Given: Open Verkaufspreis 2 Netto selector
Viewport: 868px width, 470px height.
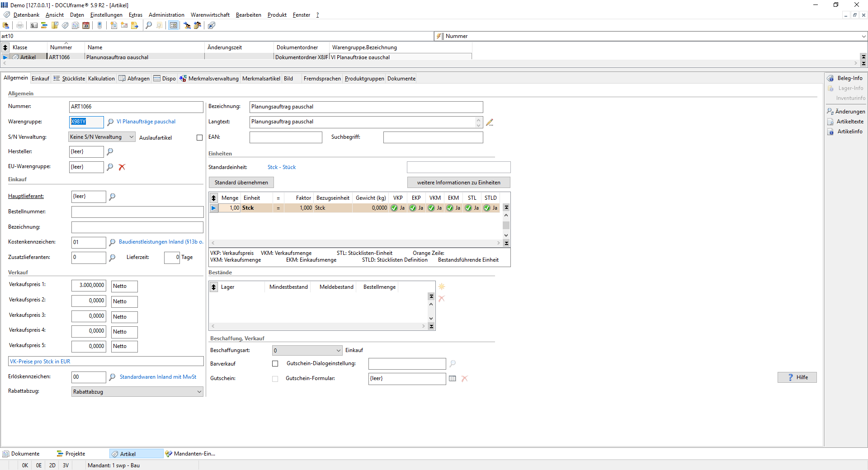Looking at the screenshot, I should pyautogui.click(x=124, y=301).
